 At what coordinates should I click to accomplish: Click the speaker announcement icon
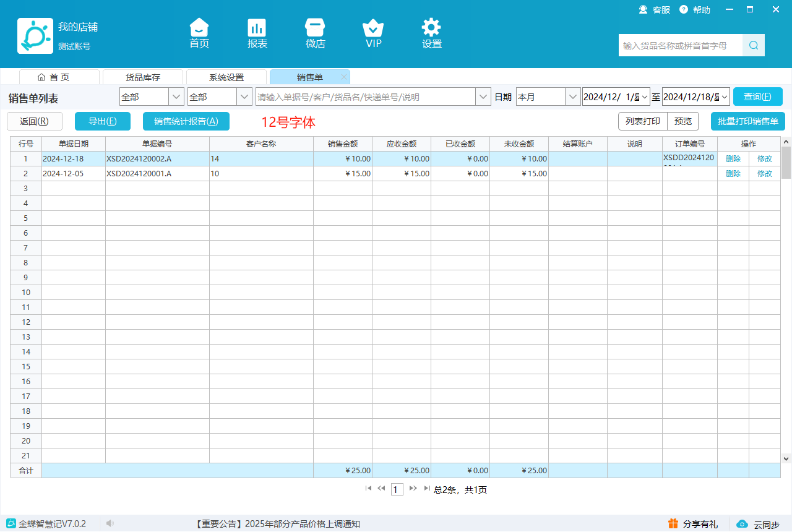tap(110, 523)
